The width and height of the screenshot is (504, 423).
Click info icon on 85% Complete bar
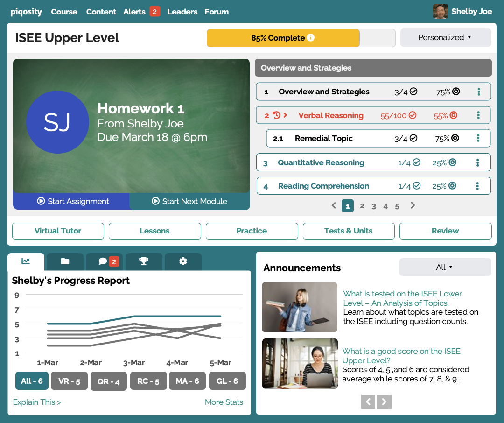pos(311,38)
